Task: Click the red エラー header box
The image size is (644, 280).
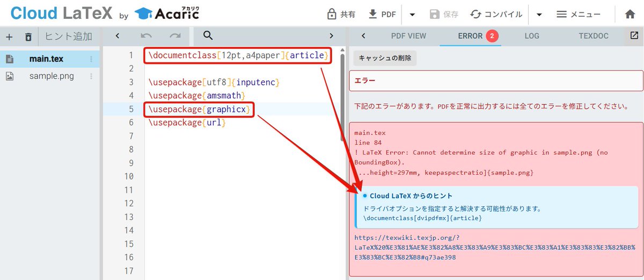Action: 496,81
